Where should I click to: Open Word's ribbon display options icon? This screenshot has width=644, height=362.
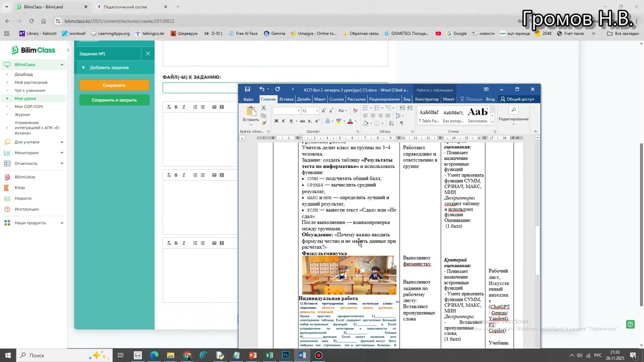(x=486, y=89)
